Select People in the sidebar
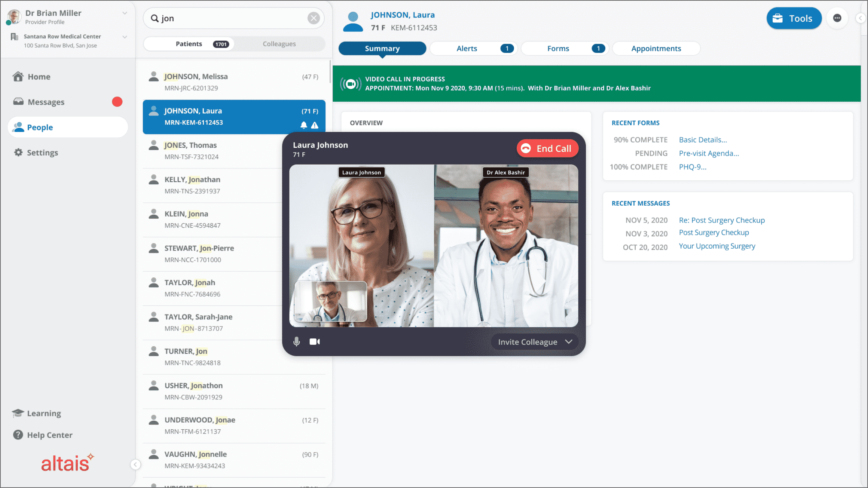868x488 pixels. pos(68,127)
